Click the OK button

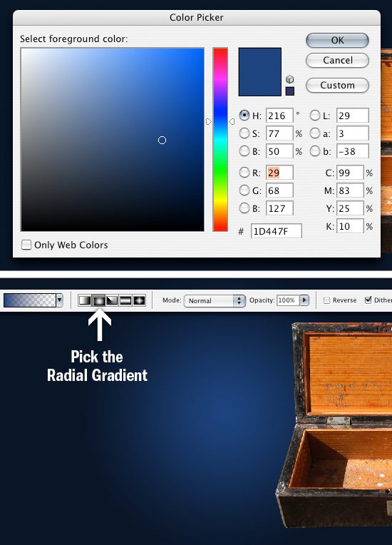(337, 41)
